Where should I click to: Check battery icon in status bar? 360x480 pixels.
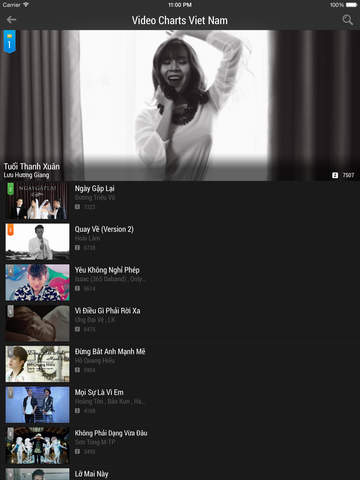point(351,5)
